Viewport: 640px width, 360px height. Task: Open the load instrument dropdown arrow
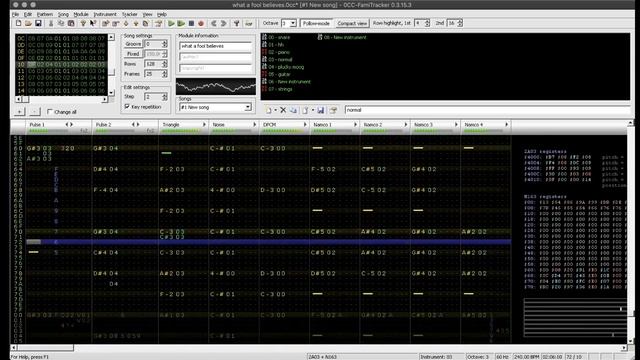point(313,110)
